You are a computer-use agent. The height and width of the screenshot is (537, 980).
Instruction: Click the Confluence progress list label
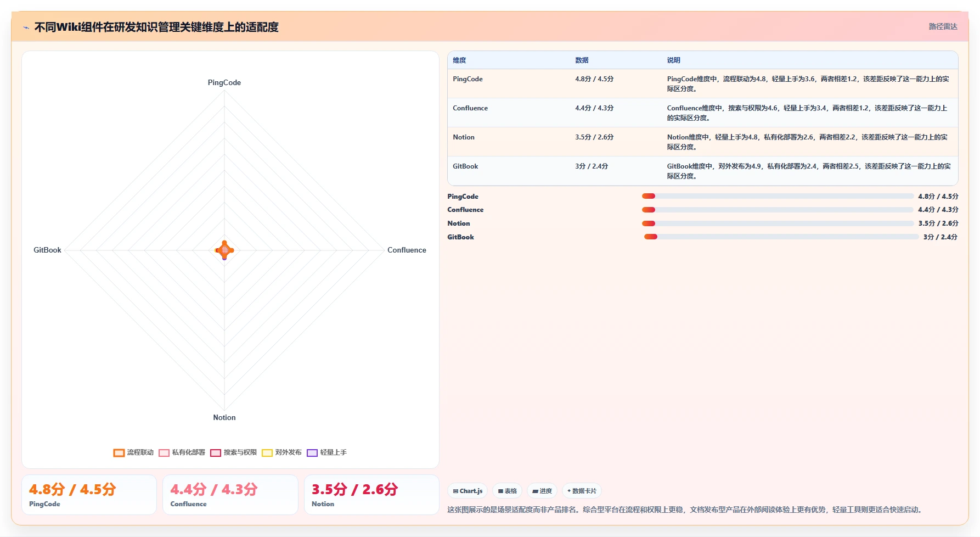(x=465, y=210)
